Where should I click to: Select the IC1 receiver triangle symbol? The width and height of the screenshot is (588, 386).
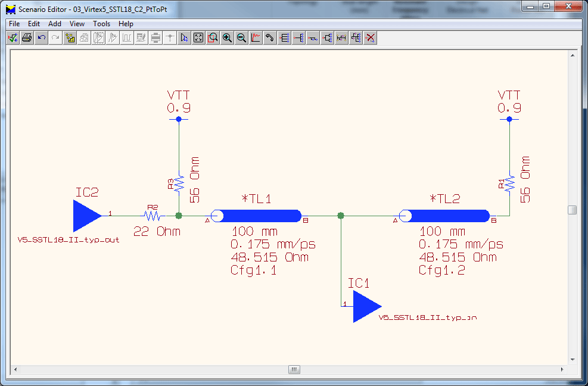tap(366, 306)
